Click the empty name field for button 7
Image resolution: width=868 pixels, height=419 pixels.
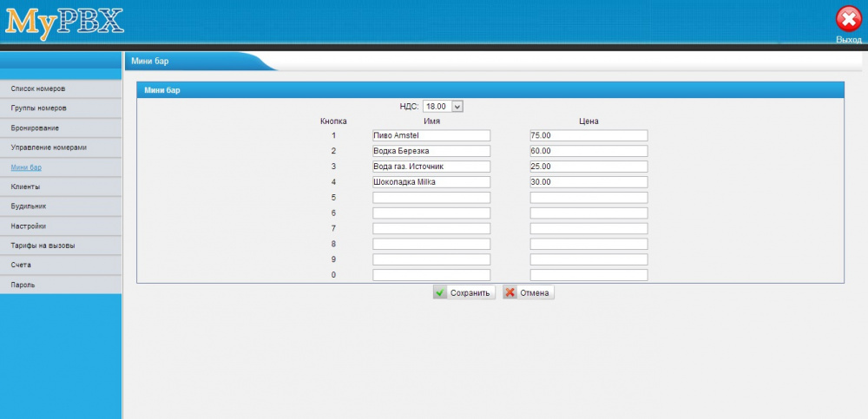point(431,229)
